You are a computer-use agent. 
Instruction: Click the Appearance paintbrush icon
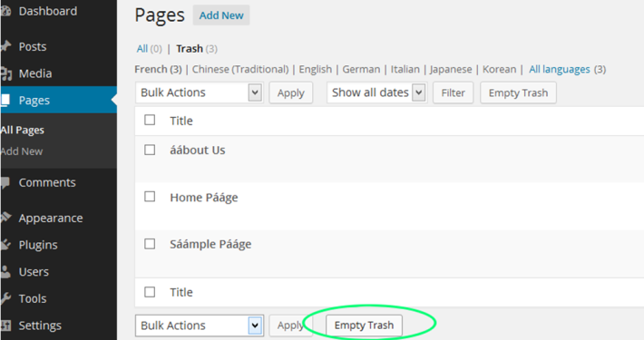tap(5, 218)
